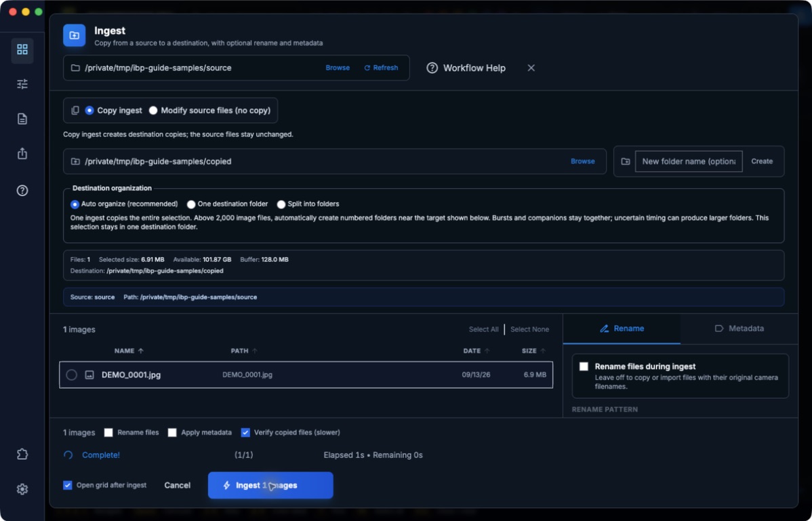Viewport: 812px width, 521px height.
Task: Sort the list by SIZE column
Action: (x=534, y=351)
